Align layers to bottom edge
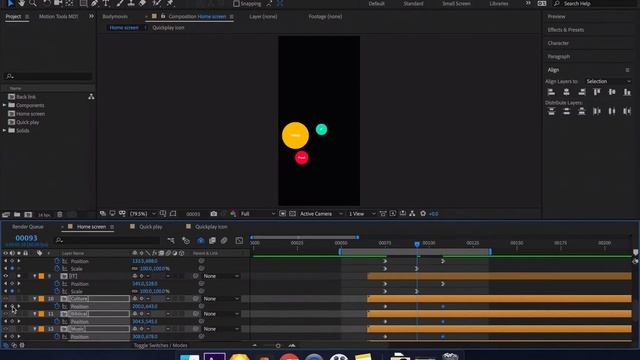 click(x=627, y=92)
